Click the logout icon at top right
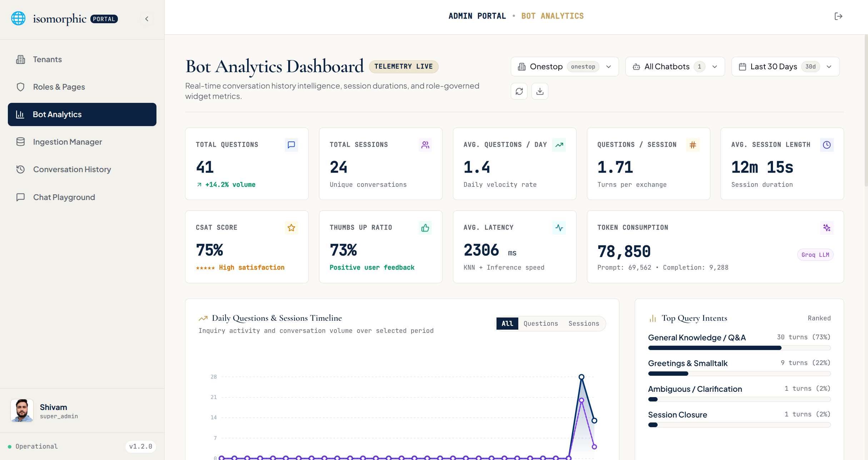 click(x=838, y=16)
